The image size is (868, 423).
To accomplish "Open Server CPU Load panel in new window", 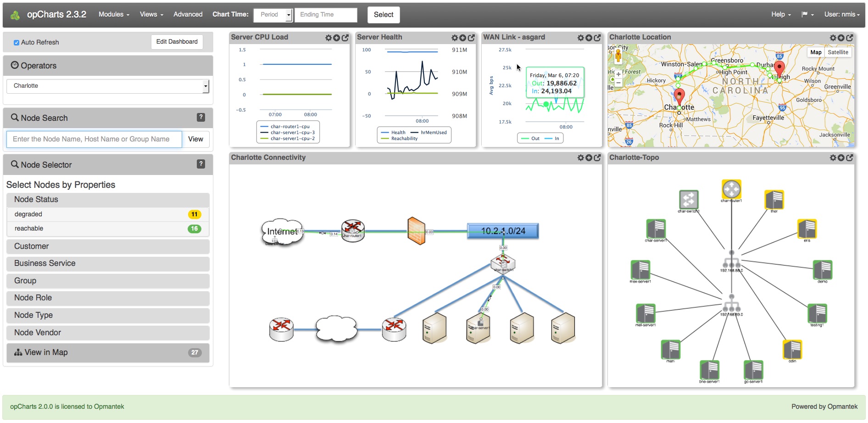I will pyautogui.click(x=345, y=38).
